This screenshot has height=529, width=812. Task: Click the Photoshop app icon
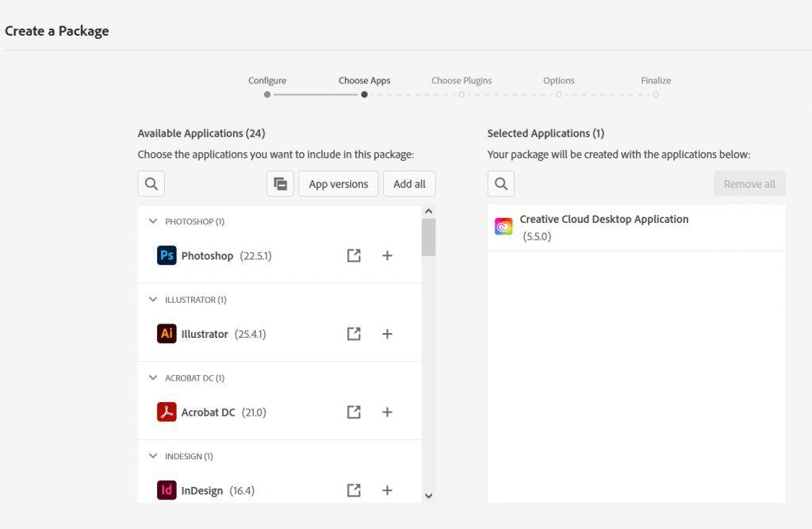click(166, 255)
